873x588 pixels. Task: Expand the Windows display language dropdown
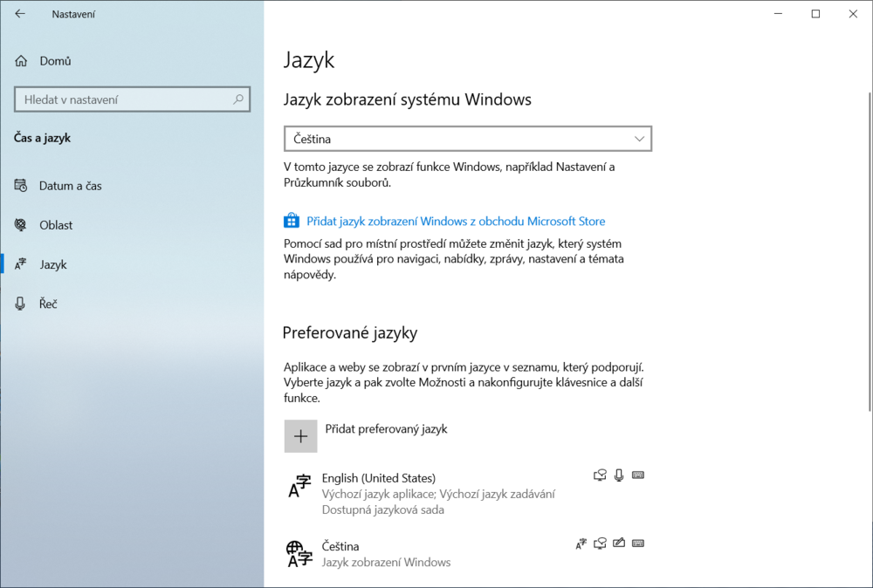click(x=468, y=139)
